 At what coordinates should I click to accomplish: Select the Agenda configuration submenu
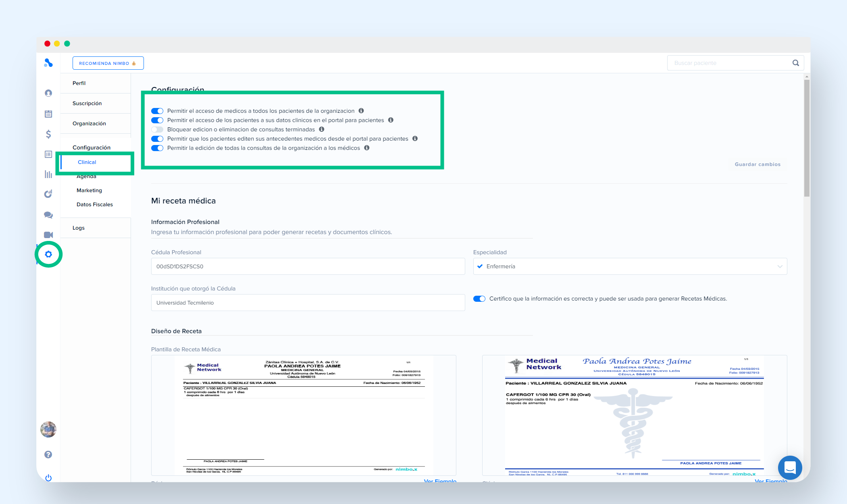point(86,176)
